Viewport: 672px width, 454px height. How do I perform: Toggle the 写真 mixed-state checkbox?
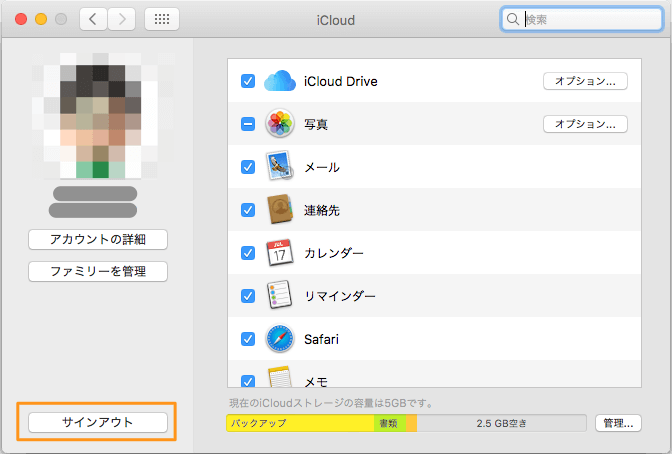[x=248, y=124]
